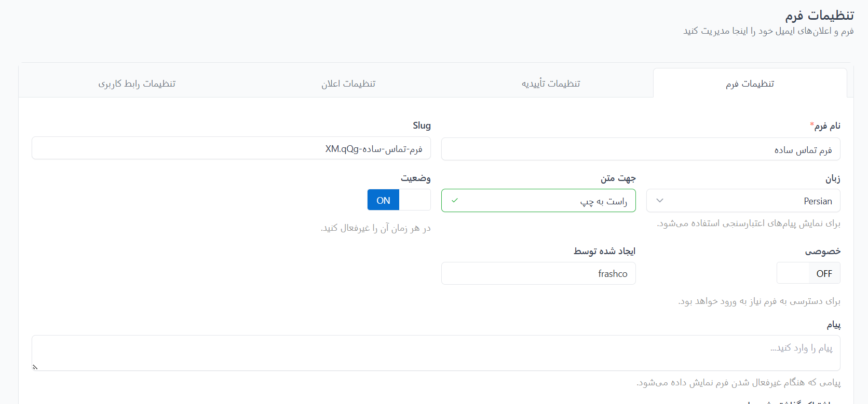
Task: Click the green checkmark icon in جهت متن field
Action: 455,201
